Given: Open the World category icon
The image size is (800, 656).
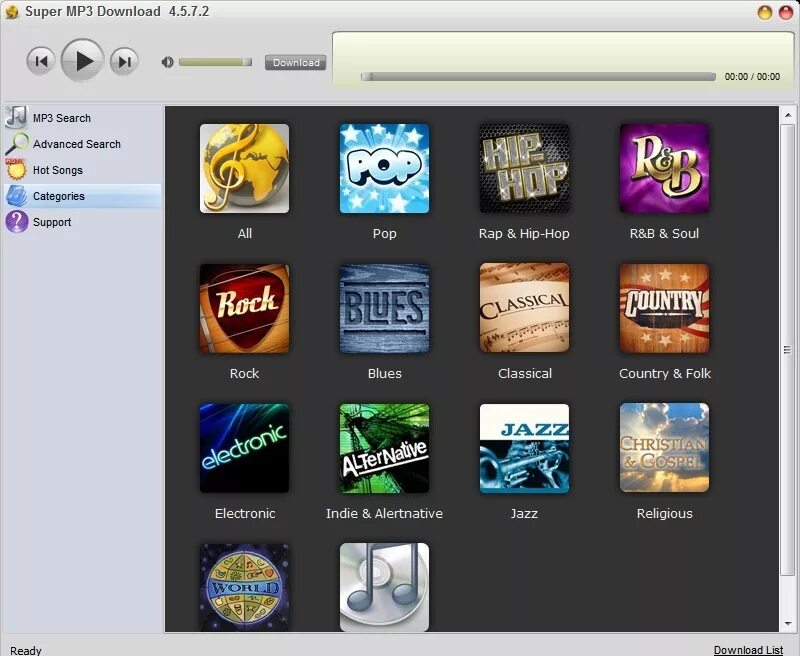Looking at the screenshot, I should coord(244,587).
